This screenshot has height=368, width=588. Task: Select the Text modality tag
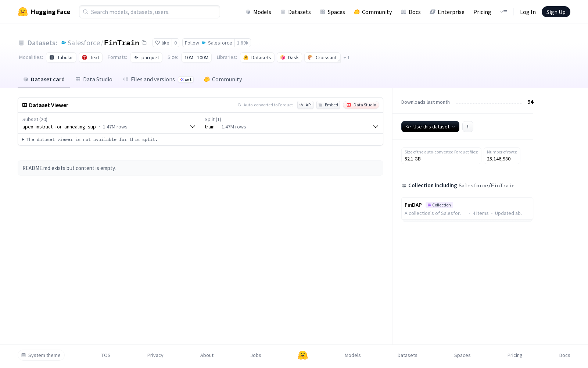[90, 57]
